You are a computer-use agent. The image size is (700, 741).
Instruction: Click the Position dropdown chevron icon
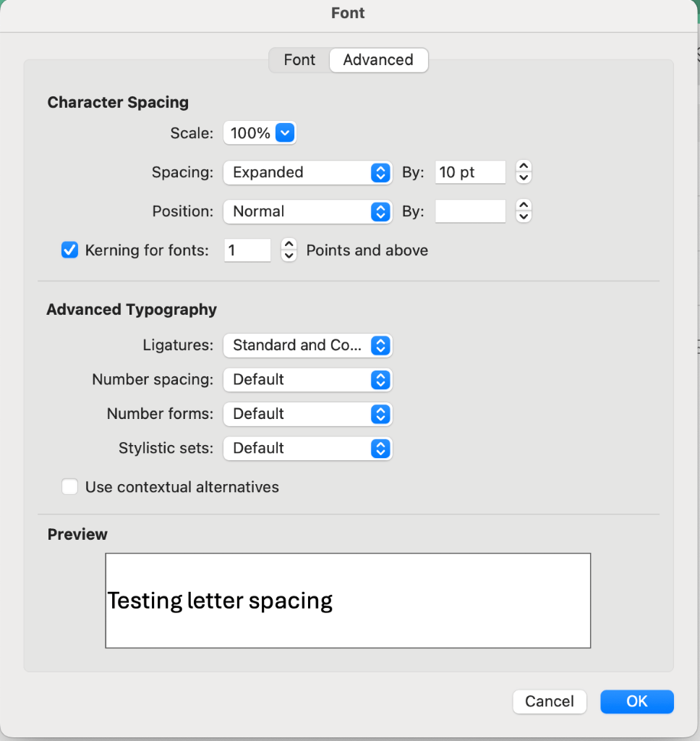coord(380,211)
